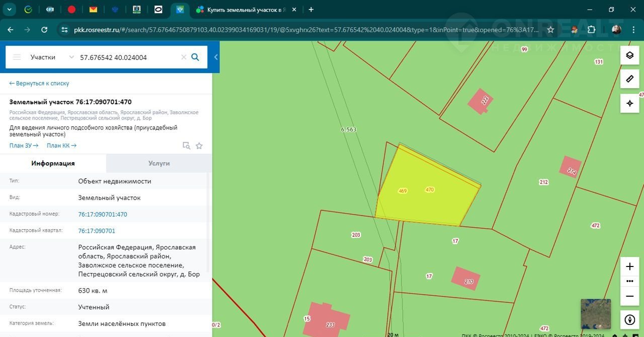Select the Информация tab

pyautogui.click(x=53, y=163)
